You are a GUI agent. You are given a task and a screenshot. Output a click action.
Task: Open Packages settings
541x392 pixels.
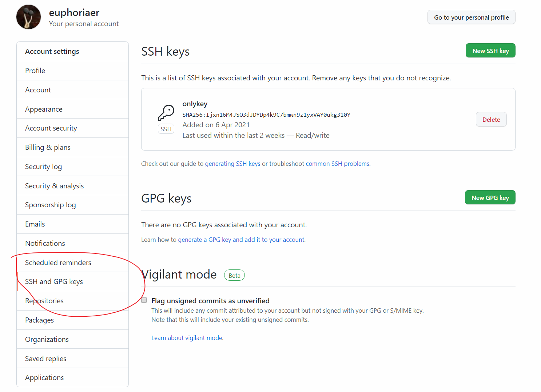coord(72,320)
